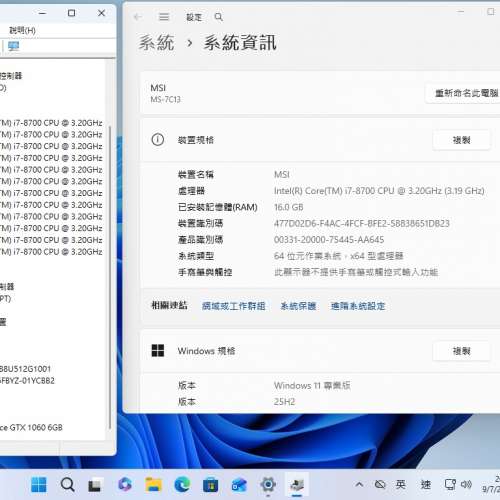Collapse the Windows 規格 section header

[320, 351]
